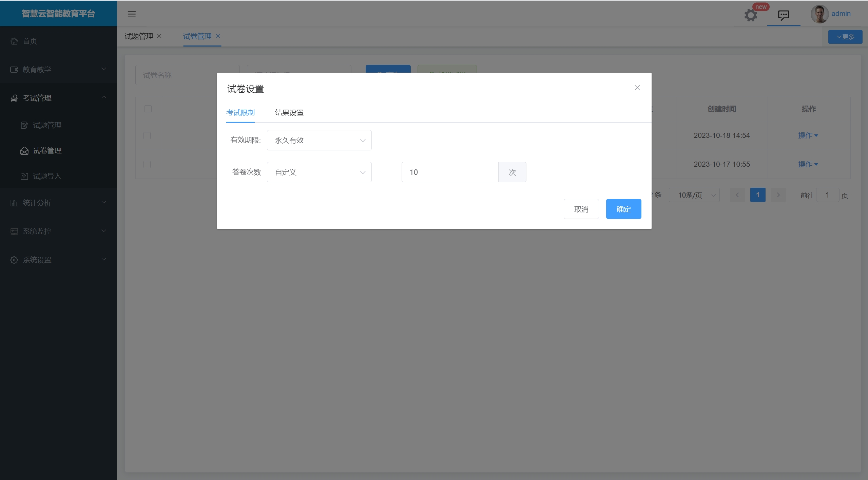This screenshot has height=480, width=868.
Task: Check the second row checkbox
Action: [x=147, y=164]
